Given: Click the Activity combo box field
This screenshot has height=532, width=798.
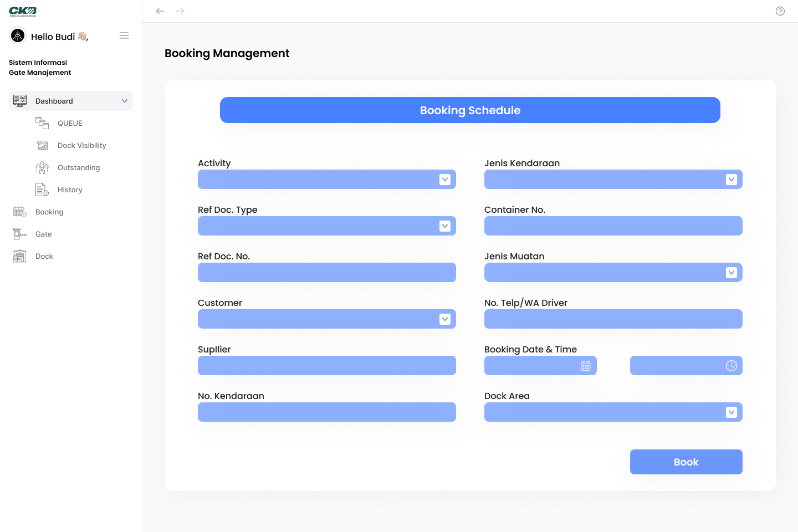Looking at the screenshot, I should click(327, 180).
